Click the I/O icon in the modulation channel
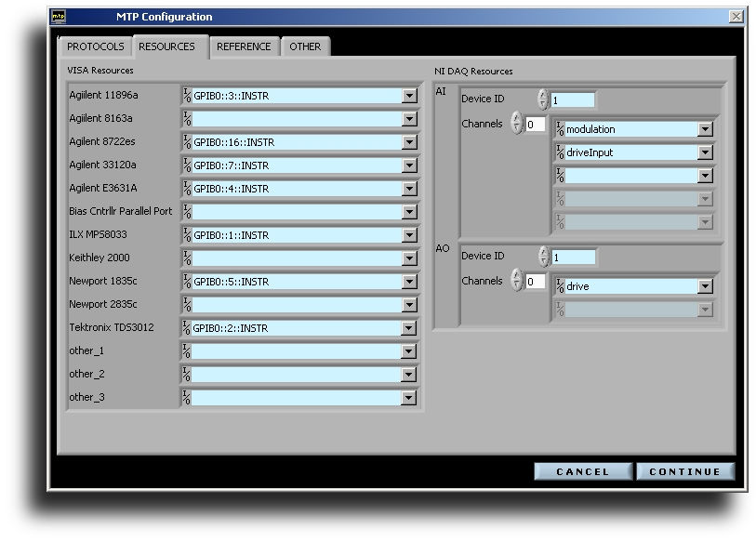 tap(560, 130)
